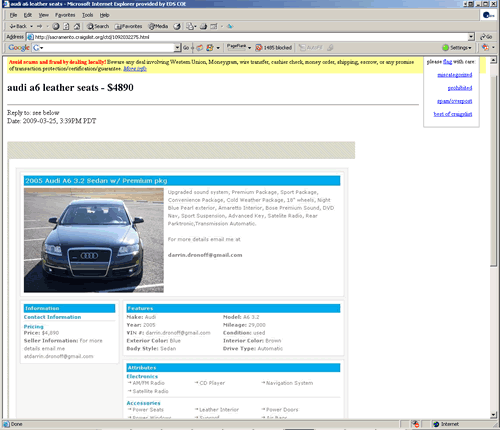Open the Favorites pane from toolbar
Viewport: 500px width, 432px height.
point(128,26)
